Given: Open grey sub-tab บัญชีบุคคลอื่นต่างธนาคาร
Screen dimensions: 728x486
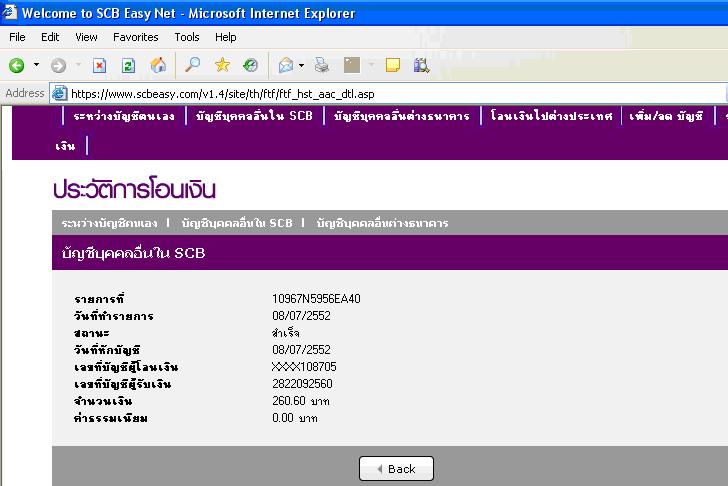Looking at the screenshot, I should pyautogui.click(x=382, y=223).
